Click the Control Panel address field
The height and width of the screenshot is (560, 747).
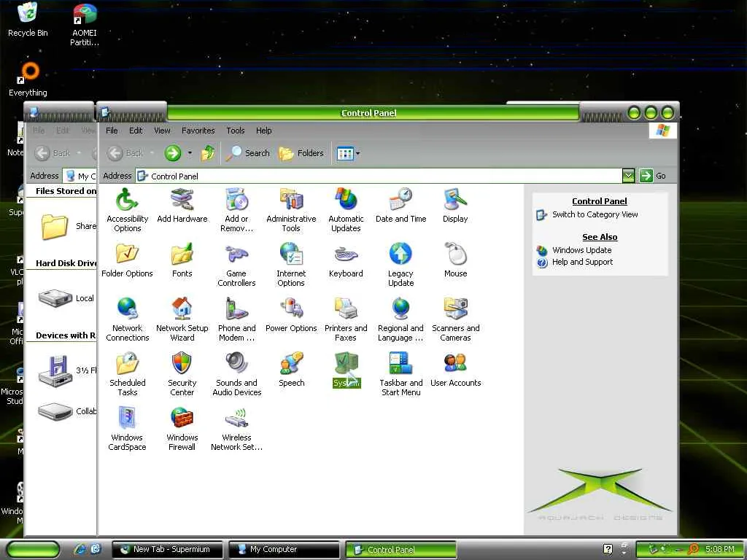click(x=379, y=176)
